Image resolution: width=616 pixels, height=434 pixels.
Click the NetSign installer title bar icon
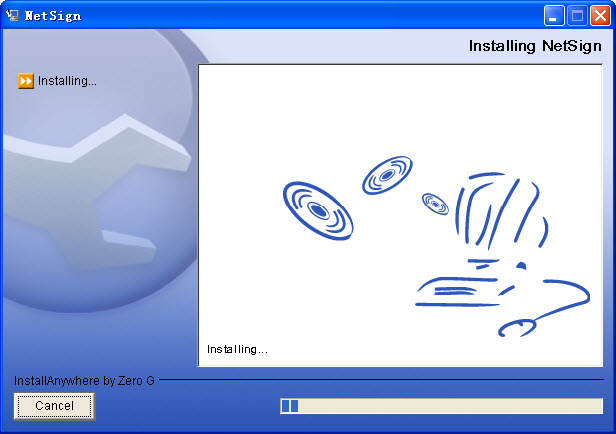pos(13,15)
